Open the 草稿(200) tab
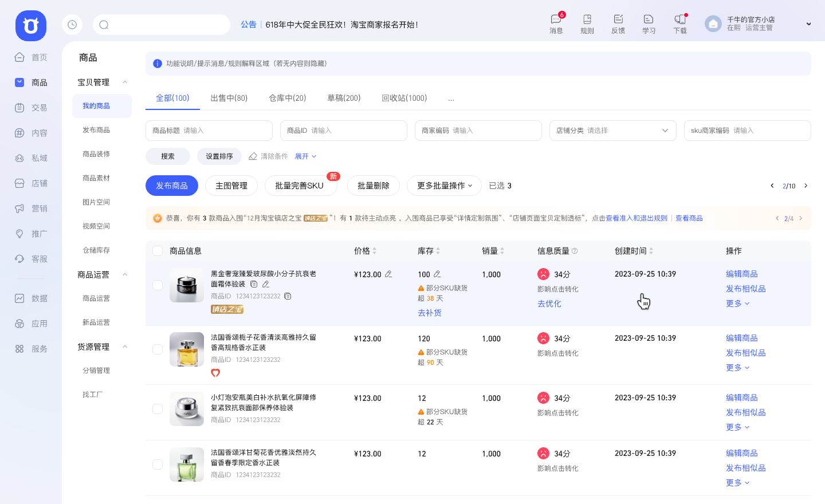Image resolution: width=825 pixels, height=504 pixels. (x=343, y=98)
